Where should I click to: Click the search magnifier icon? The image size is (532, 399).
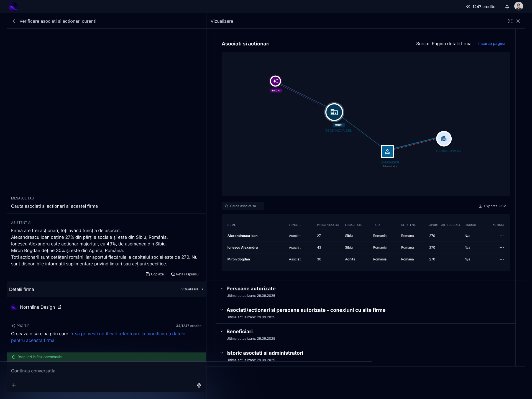[226, 206]
